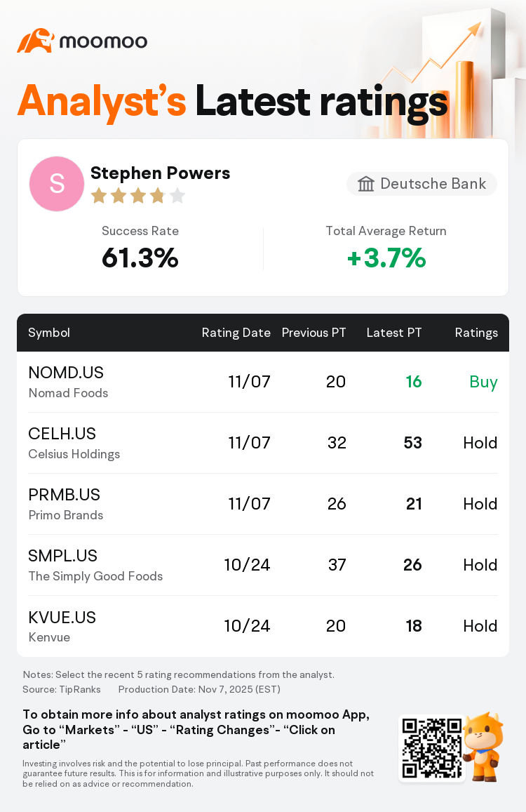Click the Deutsche Bank building icon

coord(366,184)
